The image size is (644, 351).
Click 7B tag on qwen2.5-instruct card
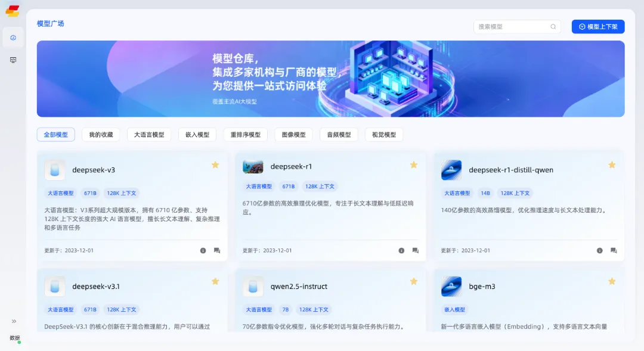point(286,310)
